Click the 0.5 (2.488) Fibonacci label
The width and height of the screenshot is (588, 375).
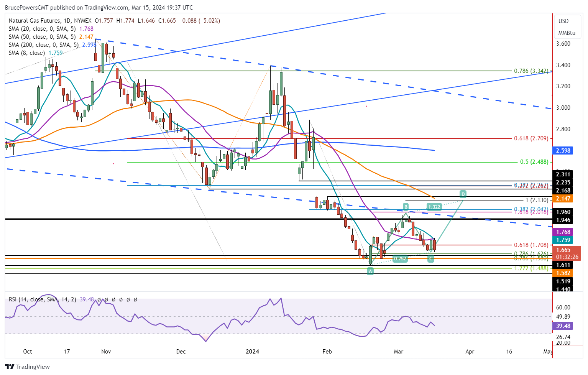[534, 162]
